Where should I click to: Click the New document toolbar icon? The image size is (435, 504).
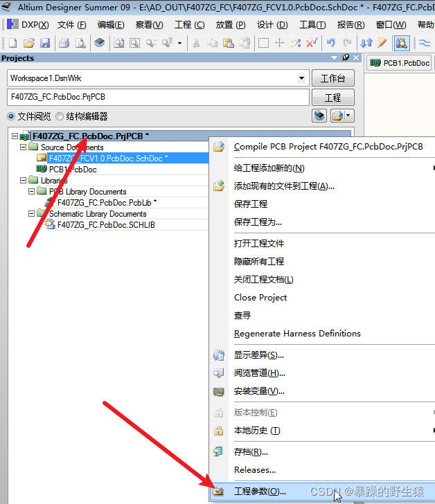coord(13,43)
